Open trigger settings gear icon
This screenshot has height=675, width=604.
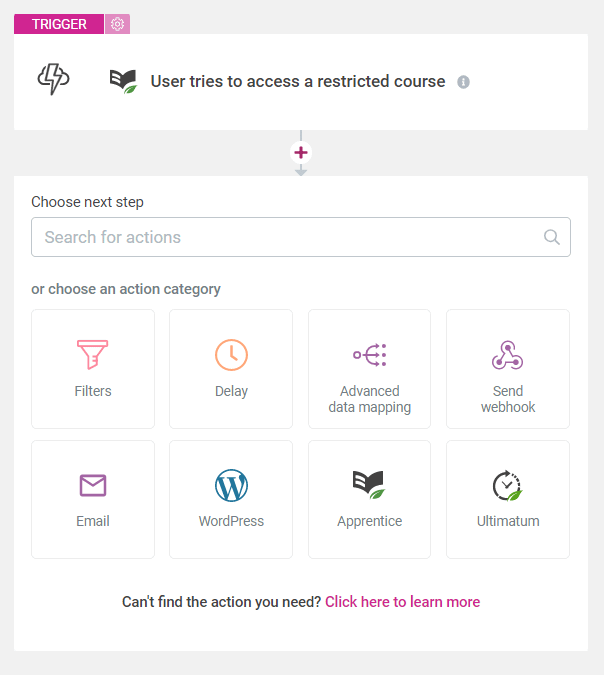coord(118,24)
